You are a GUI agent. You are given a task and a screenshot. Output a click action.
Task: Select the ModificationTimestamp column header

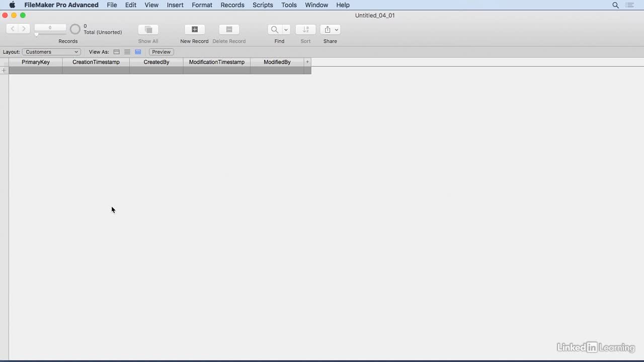click(x=217, y=62)
